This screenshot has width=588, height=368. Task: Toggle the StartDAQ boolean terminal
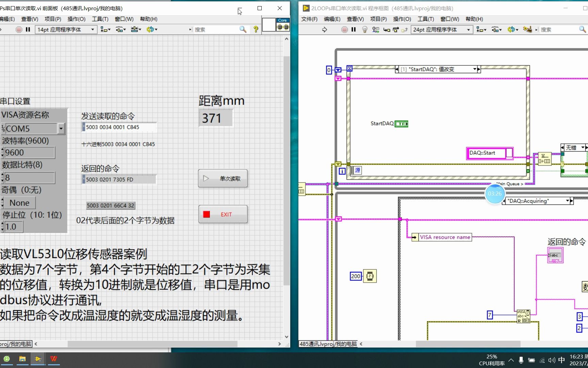point(401,124)
